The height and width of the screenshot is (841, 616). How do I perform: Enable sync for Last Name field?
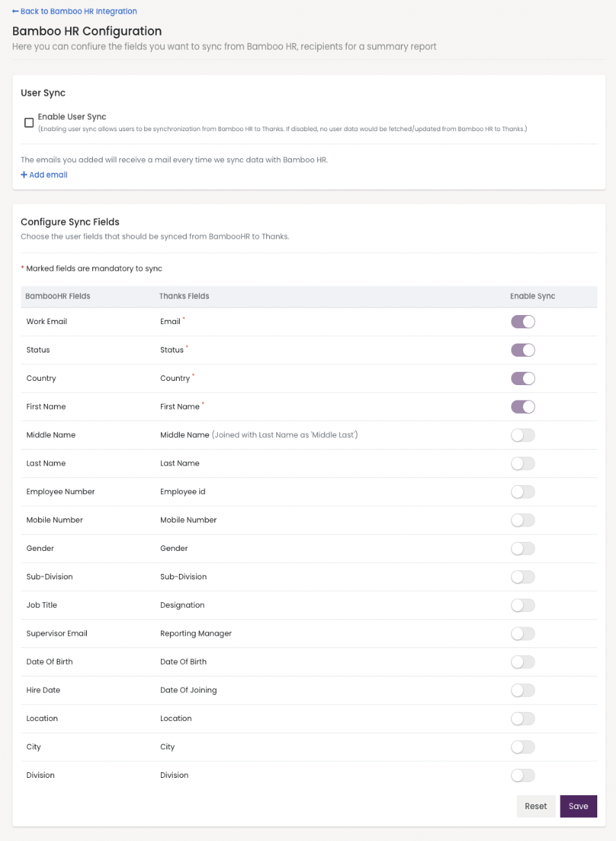(523, 464)
